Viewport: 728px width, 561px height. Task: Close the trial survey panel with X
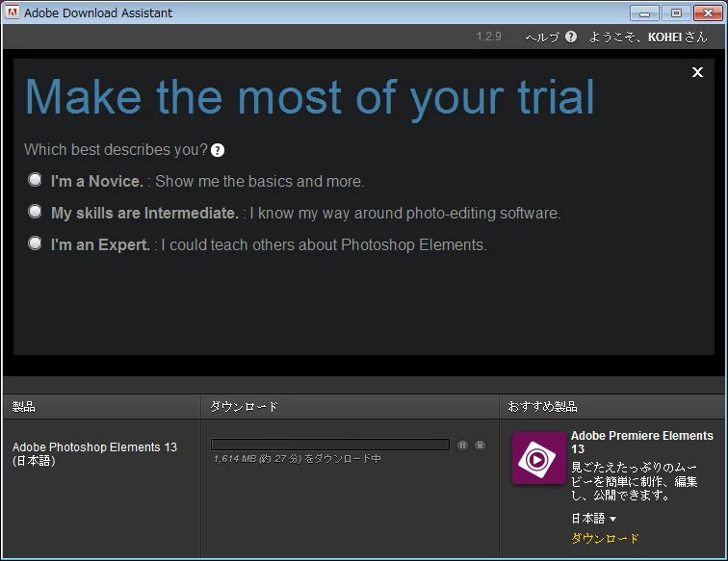pos(697,72)
